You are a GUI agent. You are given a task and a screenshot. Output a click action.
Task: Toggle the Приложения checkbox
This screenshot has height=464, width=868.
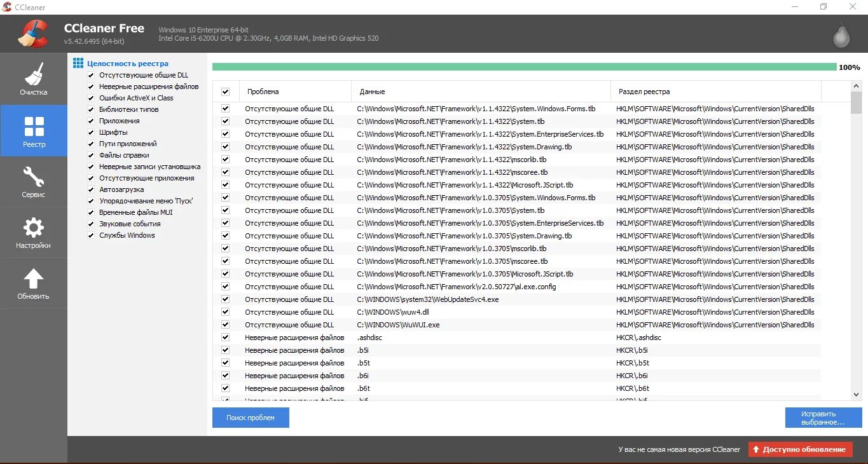pos(91,121)
